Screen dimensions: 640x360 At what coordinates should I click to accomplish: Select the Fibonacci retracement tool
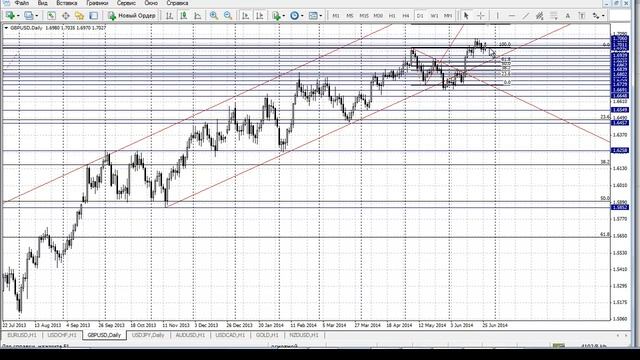tap(553, 16)
